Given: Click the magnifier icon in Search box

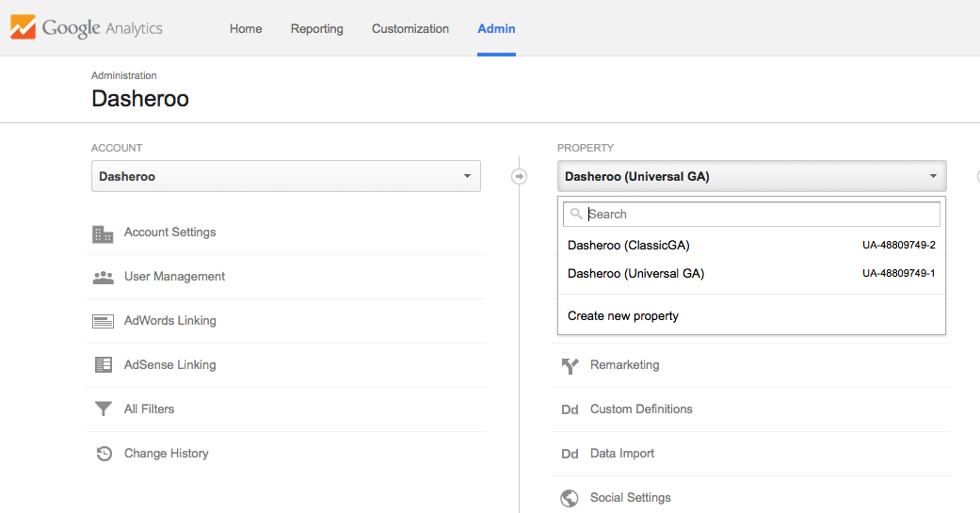Looking at the screenshot, I should point(576,214).
